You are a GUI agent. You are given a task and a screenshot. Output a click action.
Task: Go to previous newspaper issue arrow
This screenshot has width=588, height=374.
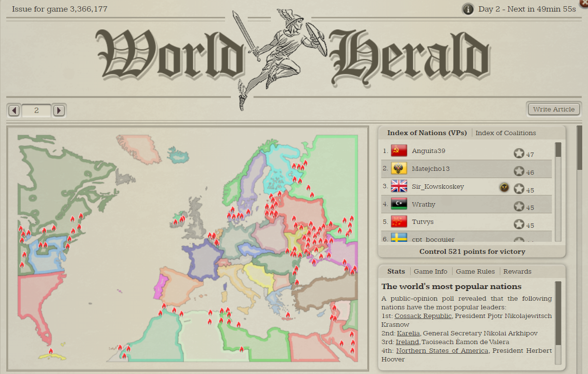coord(14,111)
